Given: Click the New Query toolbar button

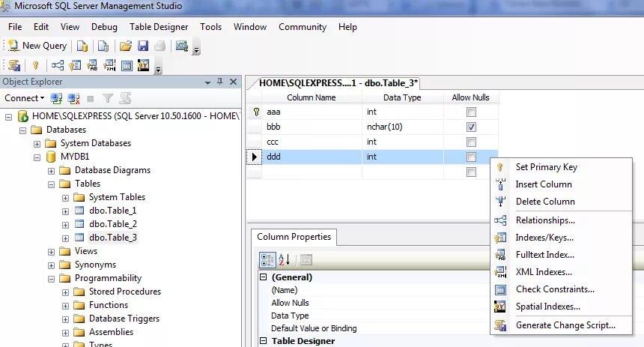Looking at the screenshot, I should point(37,46).
